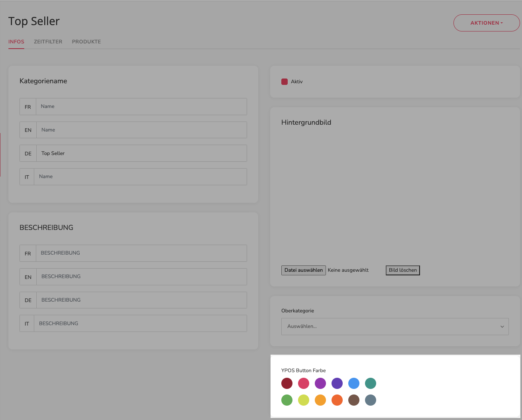The height and width of the screenshot is (420, 522).
Task: Select the orange color swatch
Action: (x=320, y=400)
